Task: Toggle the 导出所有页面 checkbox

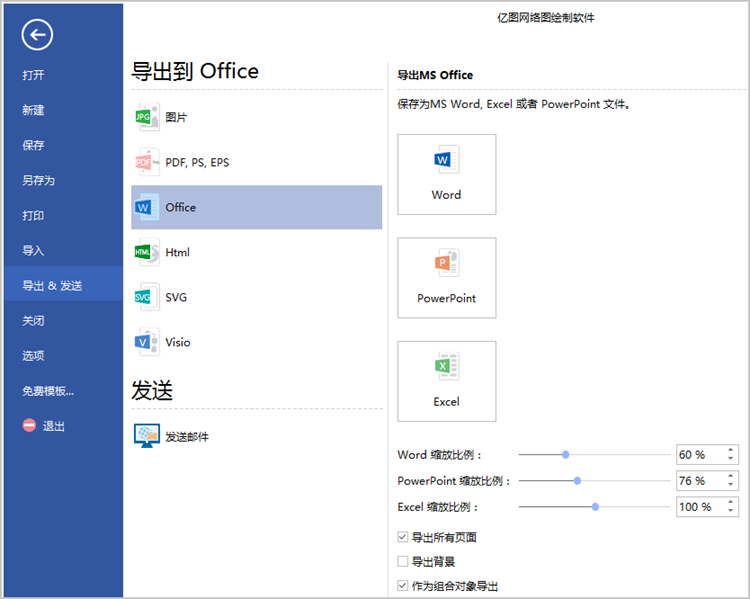Action: (403, 537)
